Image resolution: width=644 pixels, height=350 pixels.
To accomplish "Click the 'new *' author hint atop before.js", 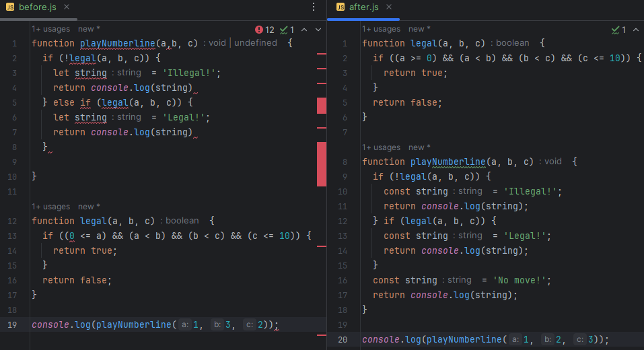I will point(89,29).
